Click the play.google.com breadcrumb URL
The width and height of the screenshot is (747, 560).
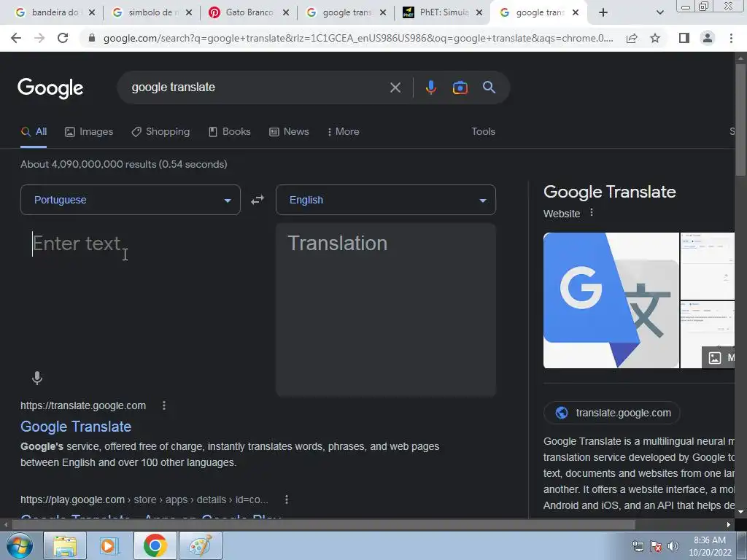(144, 499)
